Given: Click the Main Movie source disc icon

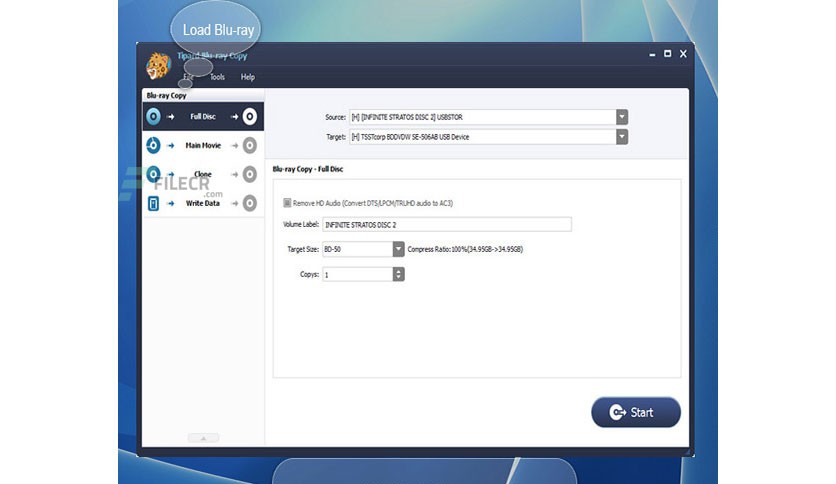Looking at the screenshot, I should coord(153,145).
